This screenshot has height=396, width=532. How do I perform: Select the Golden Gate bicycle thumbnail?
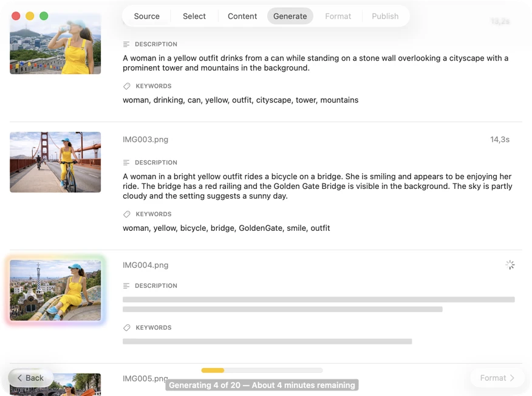[55, 162]
